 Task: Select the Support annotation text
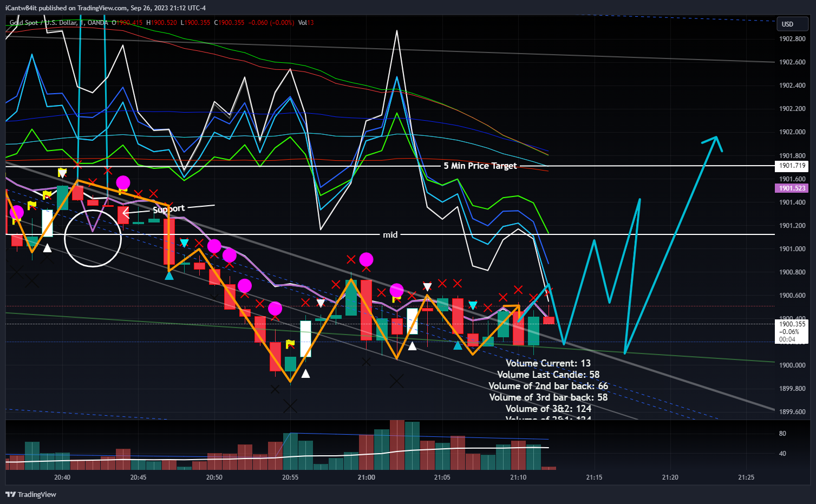coord(168,209)
